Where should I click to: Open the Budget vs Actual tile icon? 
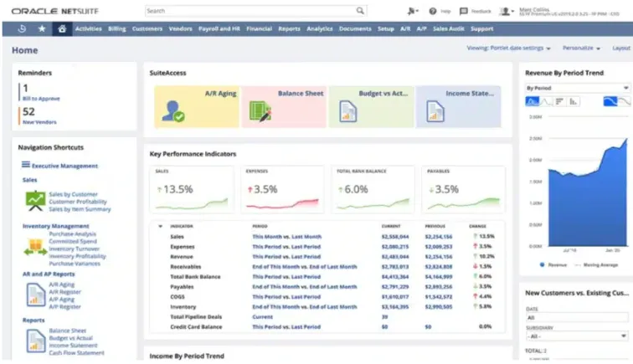pyautogui.click(x=348, y=111)
